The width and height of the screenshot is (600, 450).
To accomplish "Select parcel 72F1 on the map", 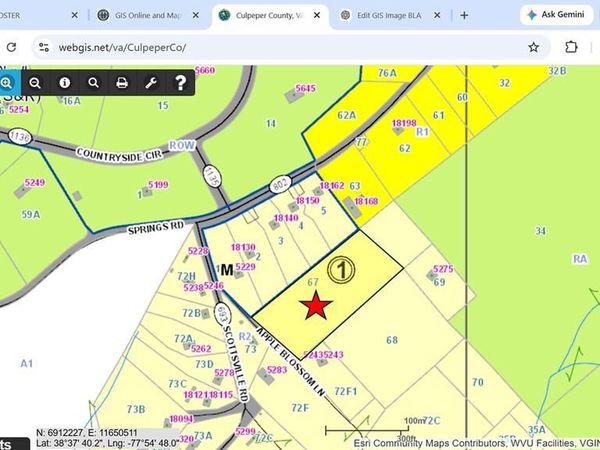I will point(346,391).
